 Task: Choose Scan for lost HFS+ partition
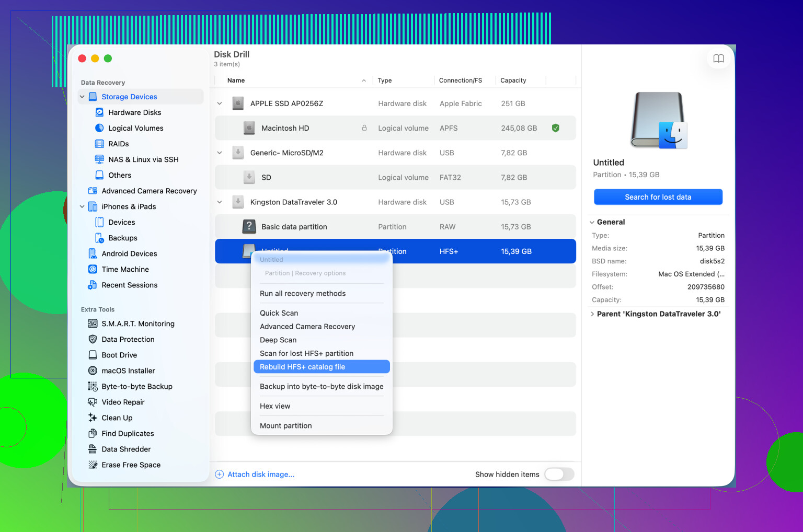pos(322,354)
